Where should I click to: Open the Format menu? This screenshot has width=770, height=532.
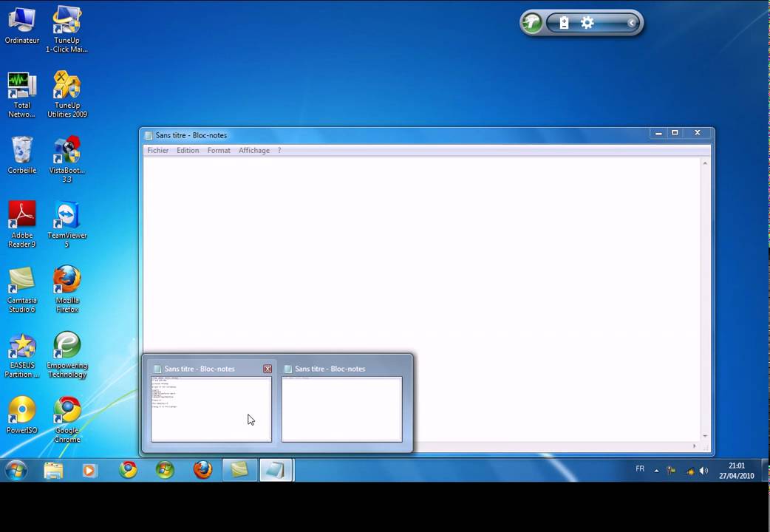(x=219, y=150)
